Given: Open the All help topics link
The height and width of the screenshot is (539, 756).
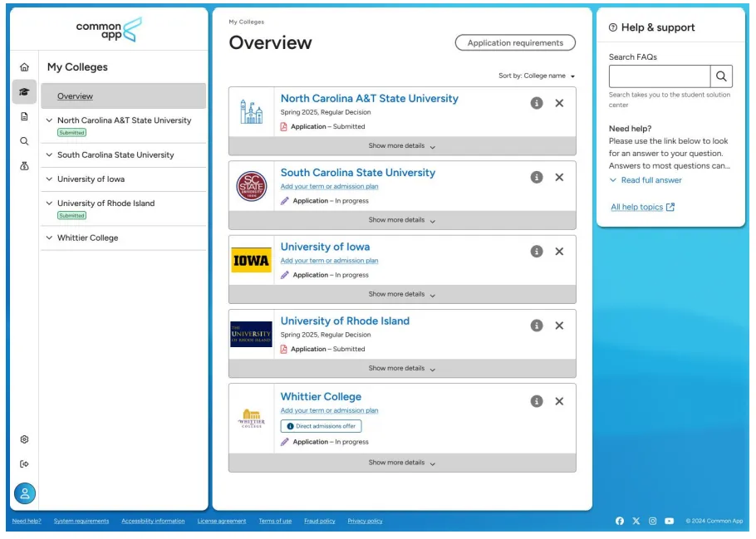Looking at the screenshot, I should (x=642, y=207).
